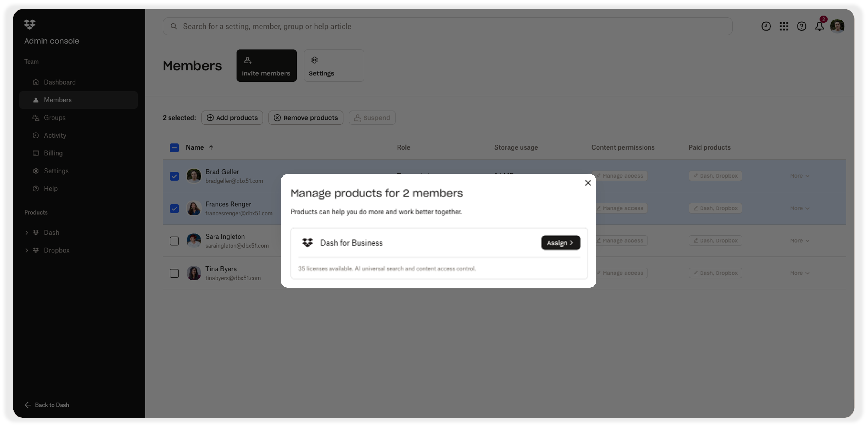The image size is (868, 427).
Task: Assign Dash for Business licenses
Action: click(560, 243)
